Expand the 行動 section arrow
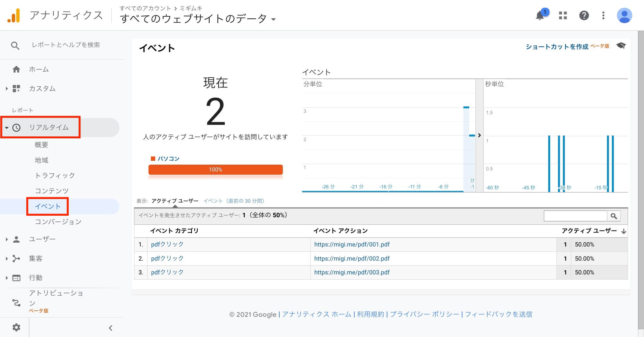Image resolution: width=644 pixels, height=337 pixels. coord(6,278)
